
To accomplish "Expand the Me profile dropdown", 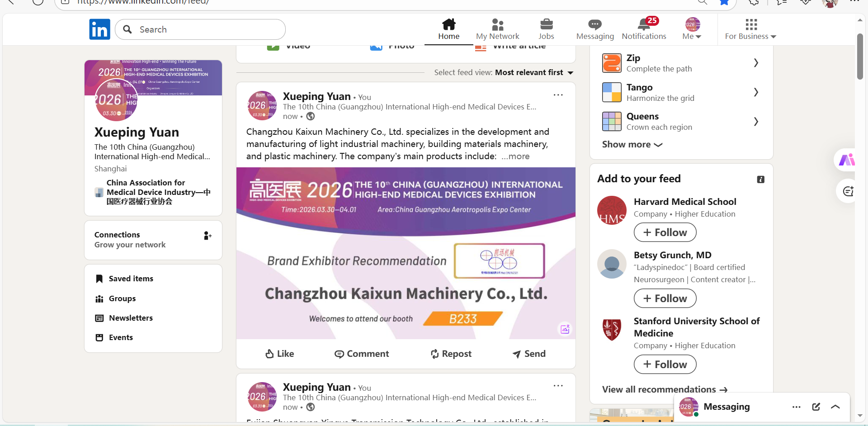I will click(692, 29).
